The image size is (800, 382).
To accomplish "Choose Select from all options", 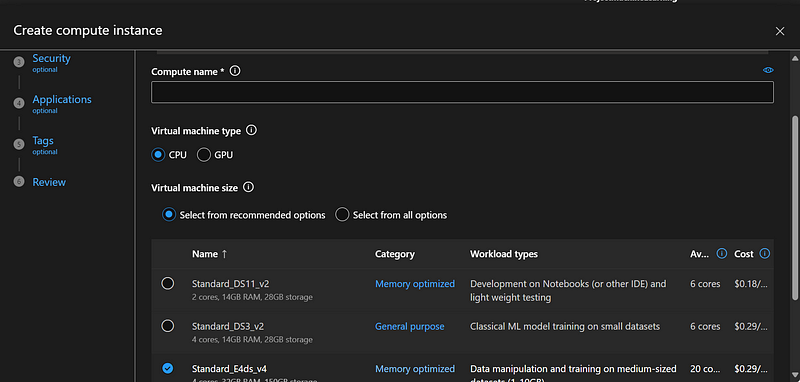I will click(342, 215).
